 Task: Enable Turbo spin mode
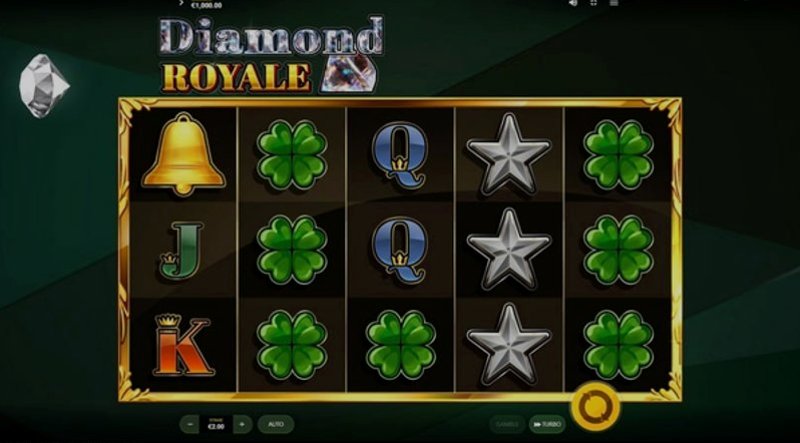pyautogui.click(x=547, y=424)
